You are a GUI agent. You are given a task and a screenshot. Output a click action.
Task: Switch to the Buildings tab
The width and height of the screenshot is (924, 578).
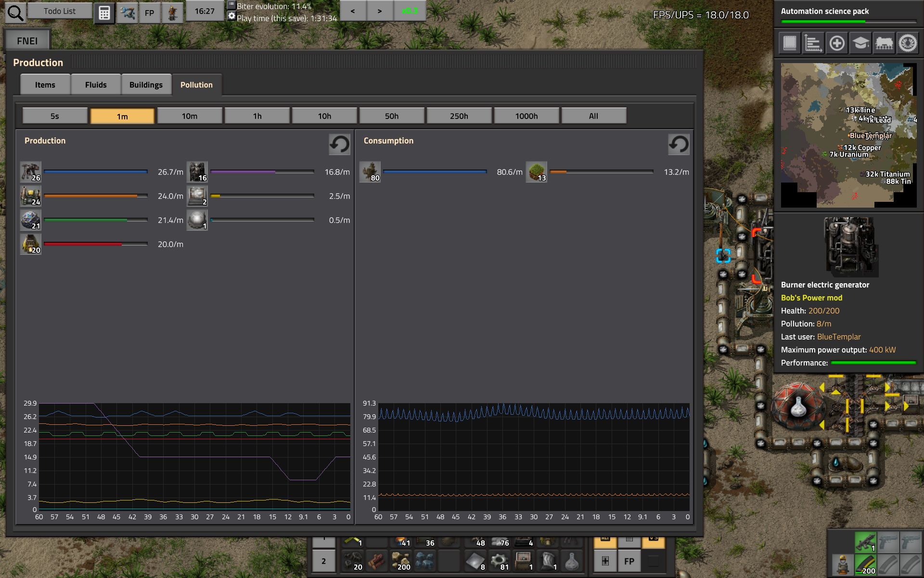point(146,85)
